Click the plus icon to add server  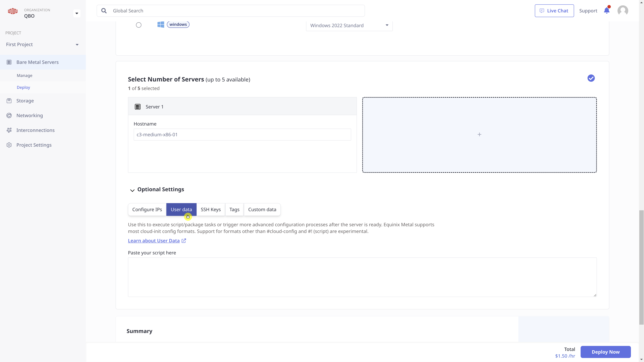tap(479, 135)
